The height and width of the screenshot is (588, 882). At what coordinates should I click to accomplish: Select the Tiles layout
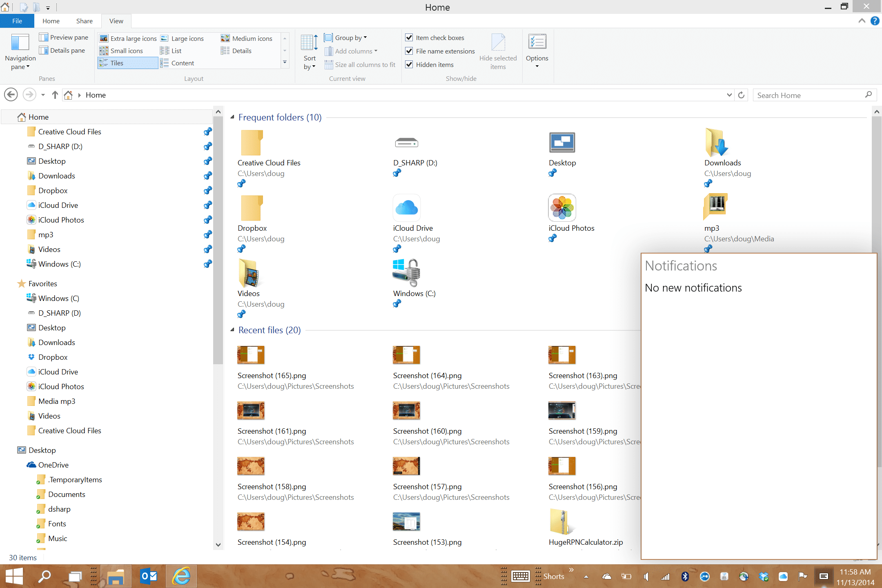click(128, 63)
